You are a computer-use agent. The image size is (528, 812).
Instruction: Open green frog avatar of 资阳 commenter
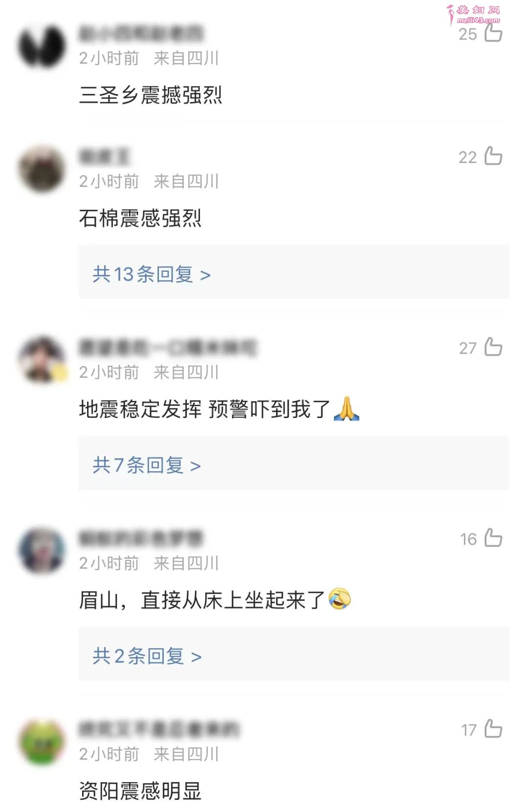coord(42,742)
